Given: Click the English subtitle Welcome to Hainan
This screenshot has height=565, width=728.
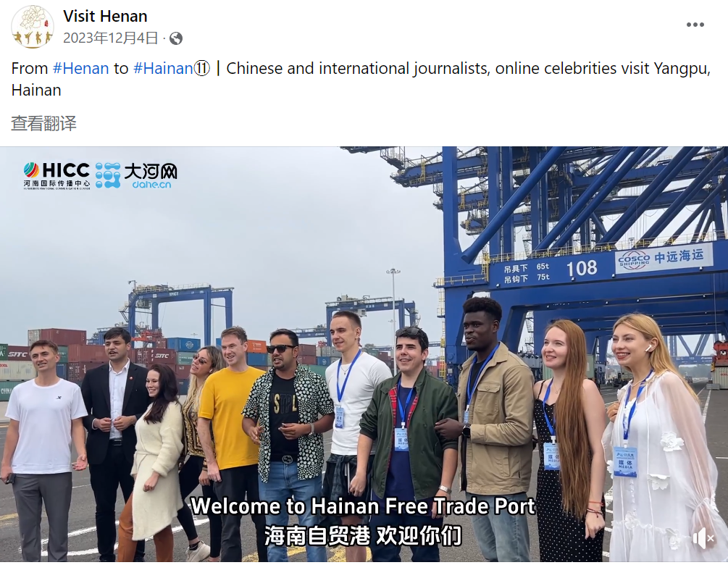Looking at the screenshot, I should tap(363, 506).
